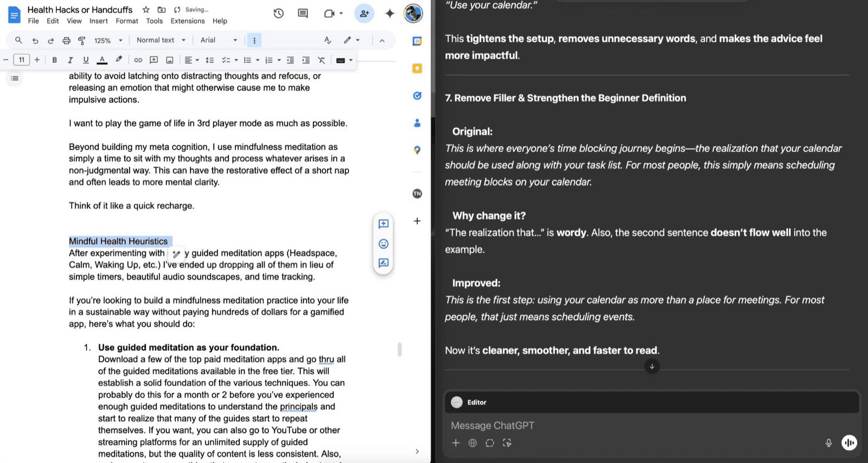The height and width of the screenshot is (463, 868).
Task: Click the spell check icon
Action: pos(328,40)
